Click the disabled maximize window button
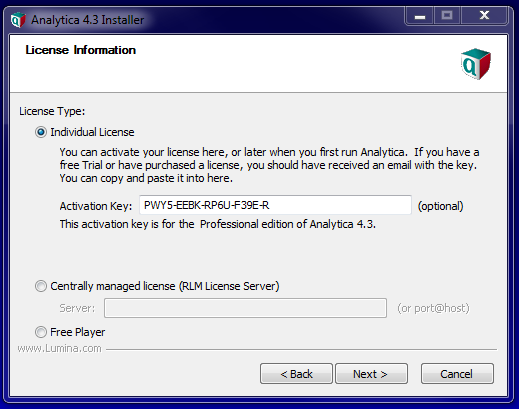This screenshot has width=519, height=409. (447, 16)
